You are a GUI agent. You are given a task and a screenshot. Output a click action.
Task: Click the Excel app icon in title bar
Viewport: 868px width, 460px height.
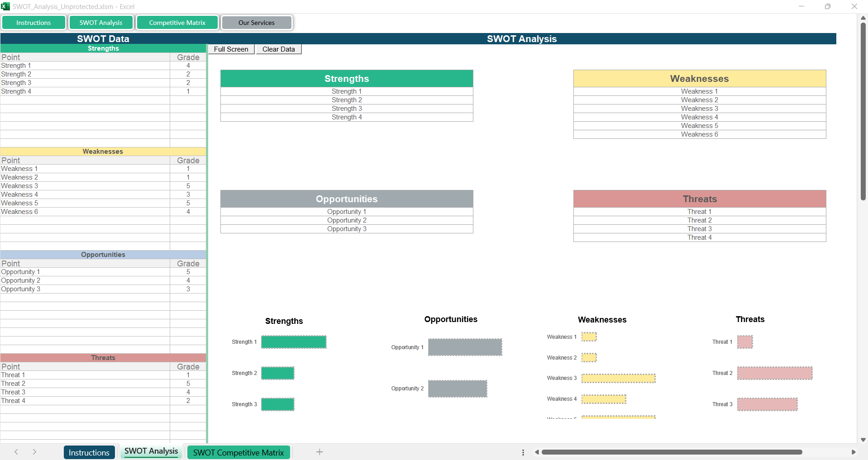click(5, 6)
